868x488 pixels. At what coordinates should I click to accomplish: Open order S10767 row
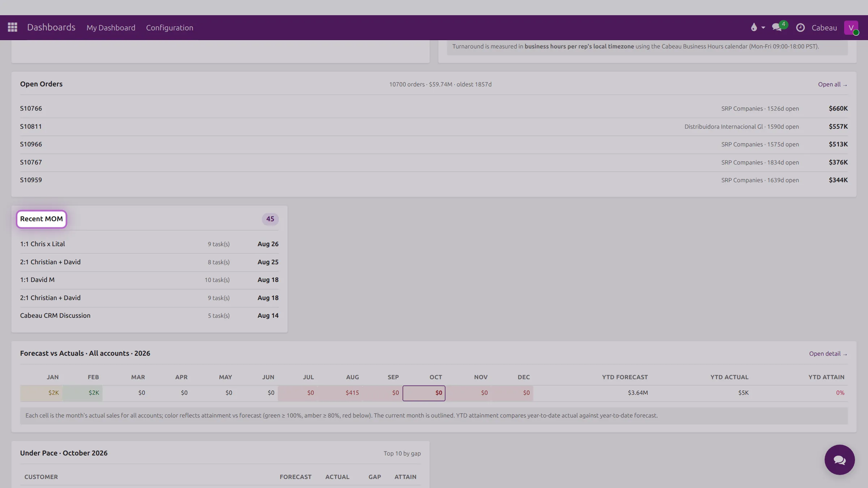pyautogui.click(x=434, y=162)
